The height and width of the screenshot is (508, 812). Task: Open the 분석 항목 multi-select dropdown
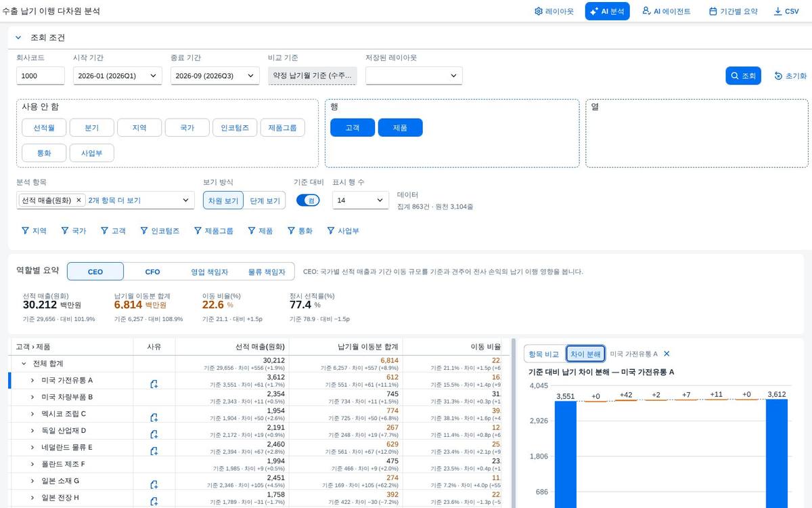click(187, 200)
